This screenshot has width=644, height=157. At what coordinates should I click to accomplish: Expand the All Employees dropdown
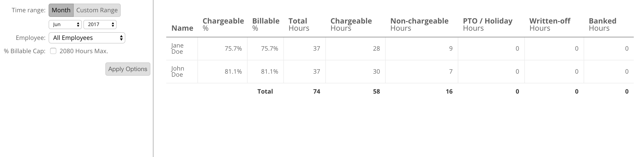pos(87,38)
